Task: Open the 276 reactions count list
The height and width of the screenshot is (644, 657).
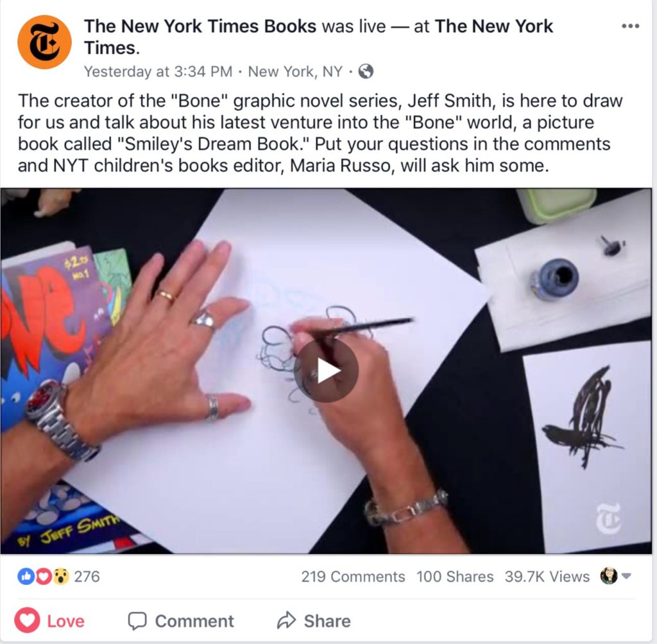Action: [87, 577]
